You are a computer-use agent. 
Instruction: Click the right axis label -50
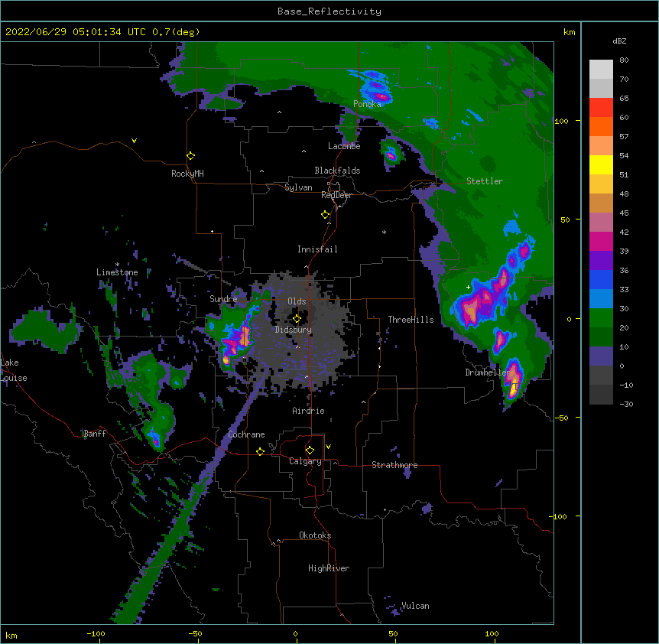(561, 418)
